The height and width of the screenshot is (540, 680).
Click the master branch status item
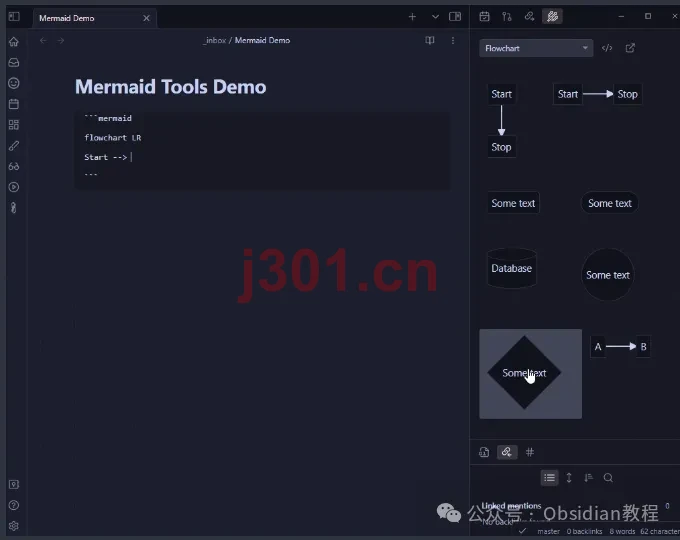point(549,531)
